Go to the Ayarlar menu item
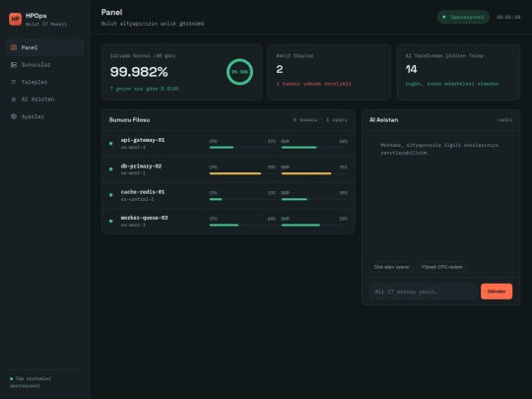This screenshot has width=532, height=399. point(44,116)
